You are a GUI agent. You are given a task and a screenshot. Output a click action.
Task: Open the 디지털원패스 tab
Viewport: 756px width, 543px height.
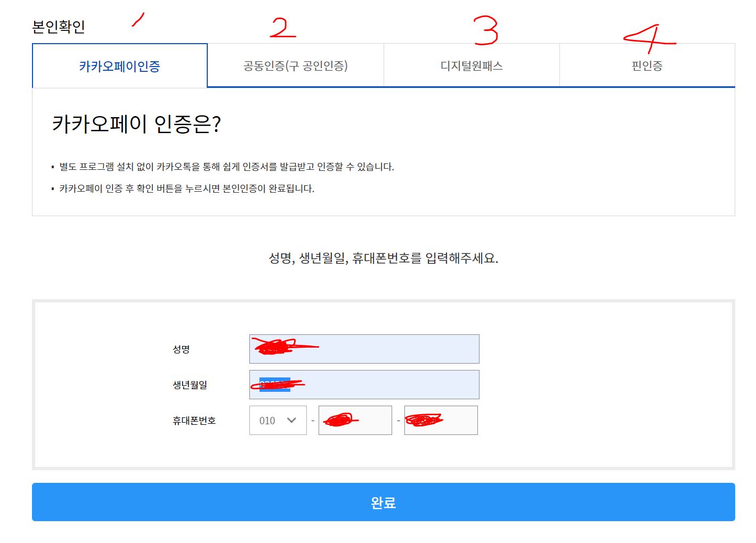pyautogui.click(x=472, y=65)
